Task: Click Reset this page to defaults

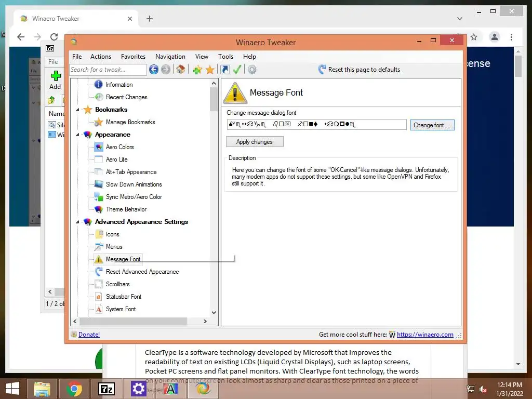Action: pyautogui.click(x=359, y=70)
